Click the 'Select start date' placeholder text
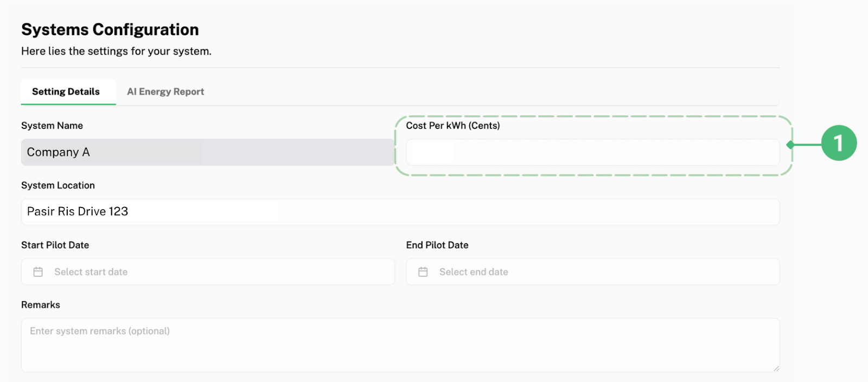The height and width of the screenshot is (382, 868). 91,272
